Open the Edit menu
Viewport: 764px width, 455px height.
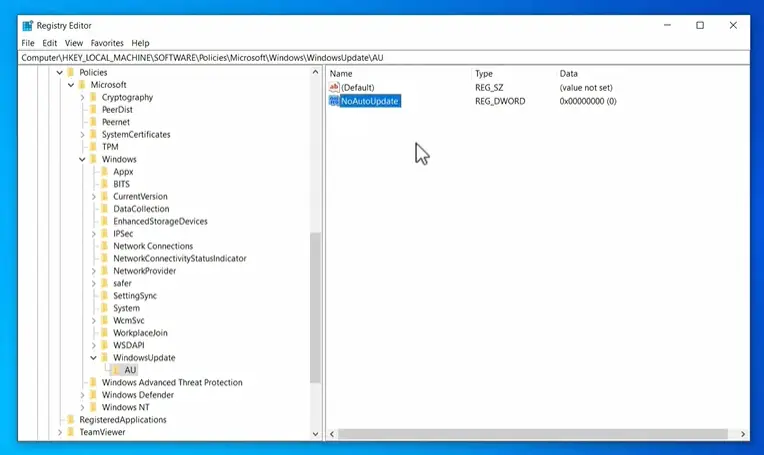tap(49, 43)
